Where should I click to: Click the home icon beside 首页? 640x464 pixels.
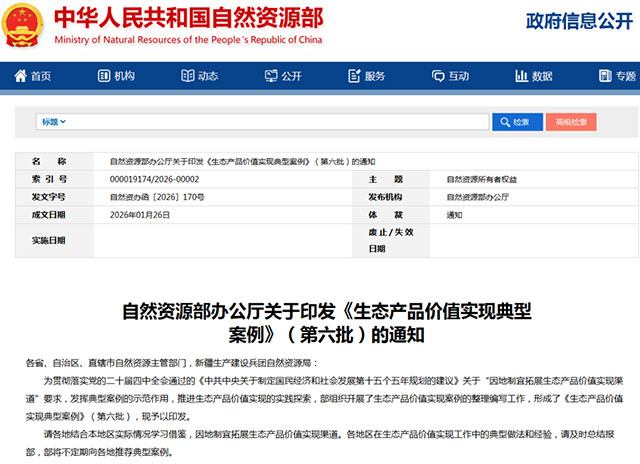click(20, 76)
